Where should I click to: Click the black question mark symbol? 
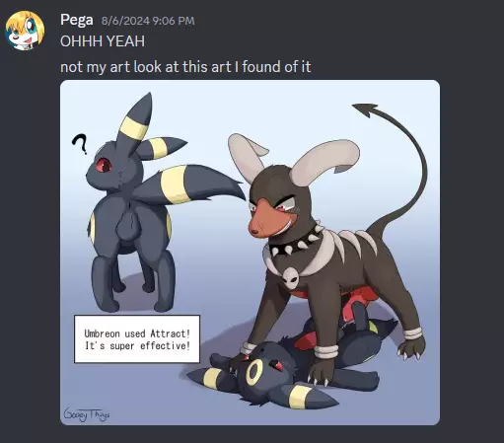[80, 144]
